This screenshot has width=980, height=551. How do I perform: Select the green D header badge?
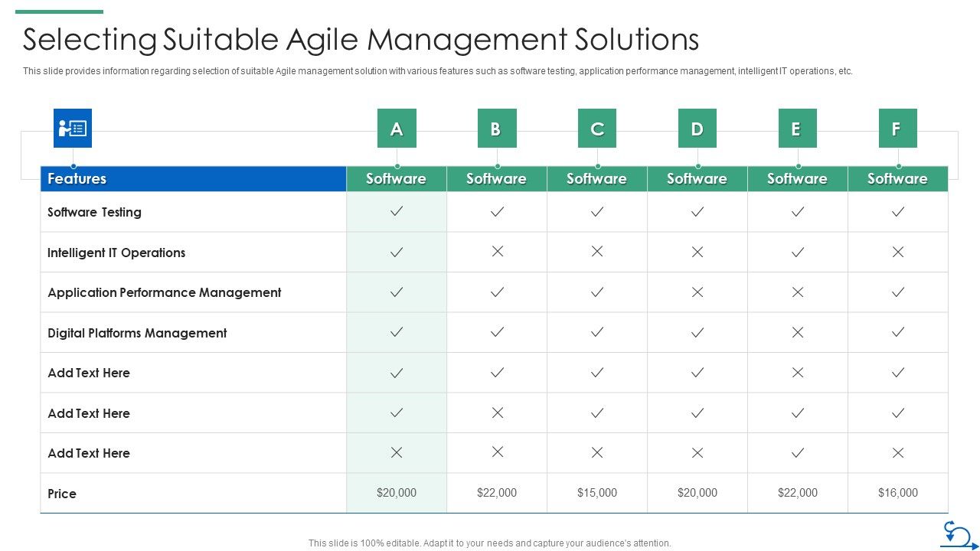click(697, 128)
